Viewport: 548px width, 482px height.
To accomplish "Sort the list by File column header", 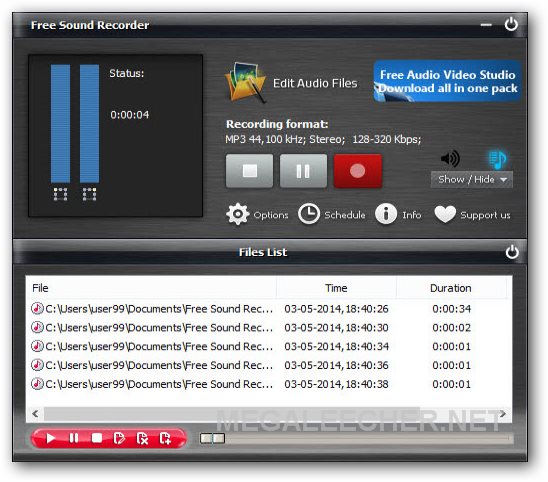I will pos(151,288).
